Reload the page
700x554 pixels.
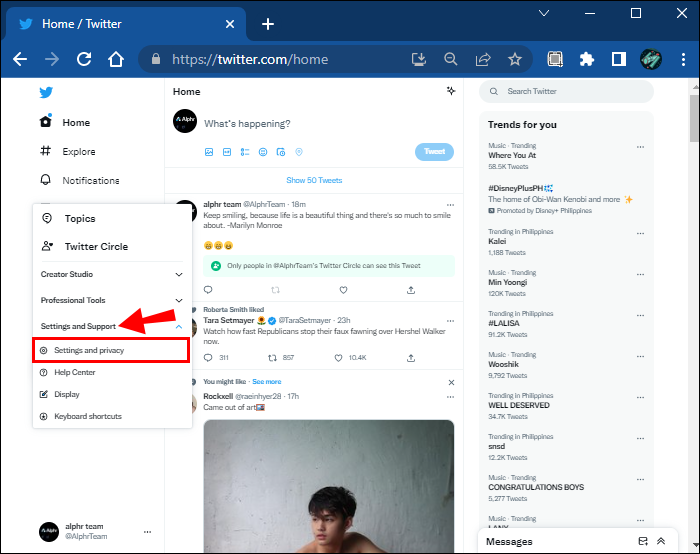(83, 59)
